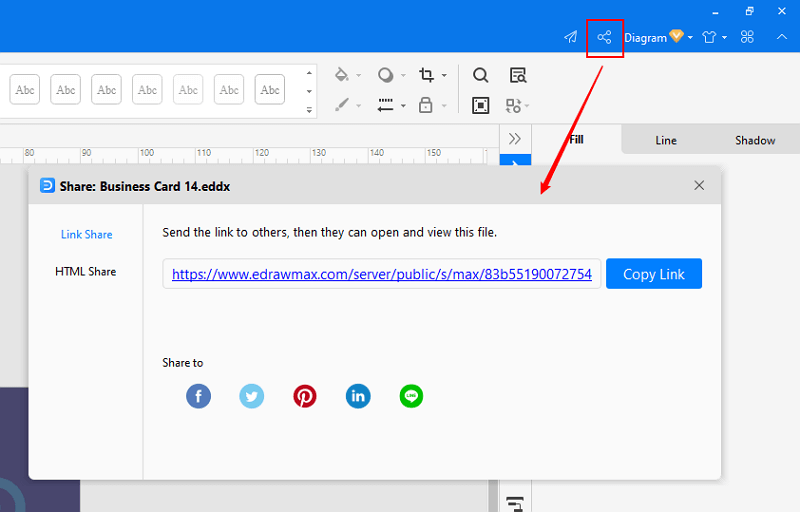Close the Share dialog
Viewport: 800px width, 512px height.
pos(699,185)
